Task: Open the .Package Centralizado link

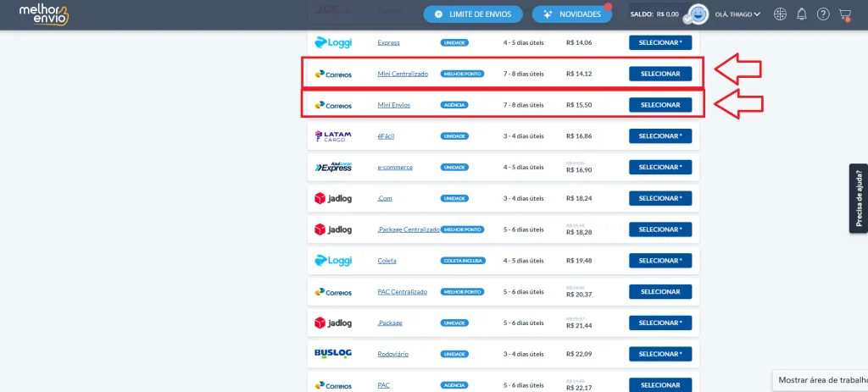Action: 409,229
